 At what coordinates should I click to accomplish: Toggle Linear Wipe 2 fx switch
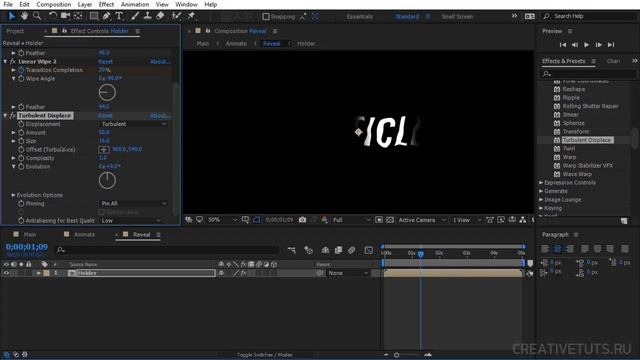coord(13,62)
